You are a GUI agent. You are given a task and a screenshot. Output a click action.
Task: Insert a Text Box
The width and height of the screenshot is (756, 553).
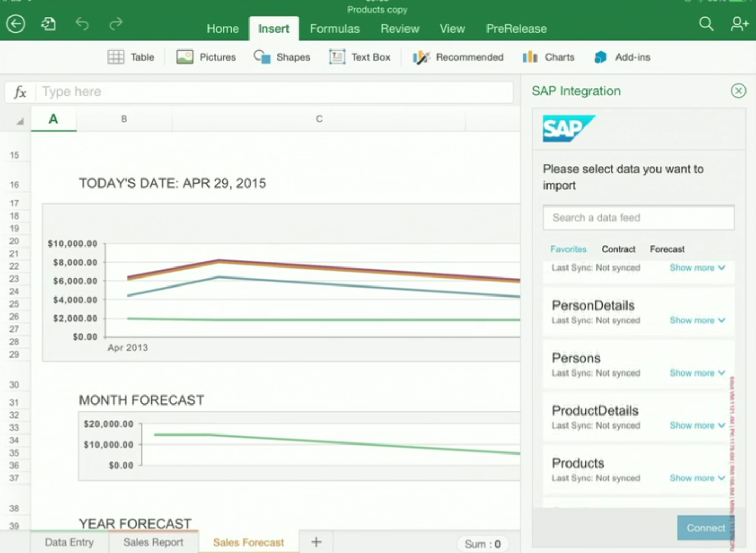[x=360, y=57]
